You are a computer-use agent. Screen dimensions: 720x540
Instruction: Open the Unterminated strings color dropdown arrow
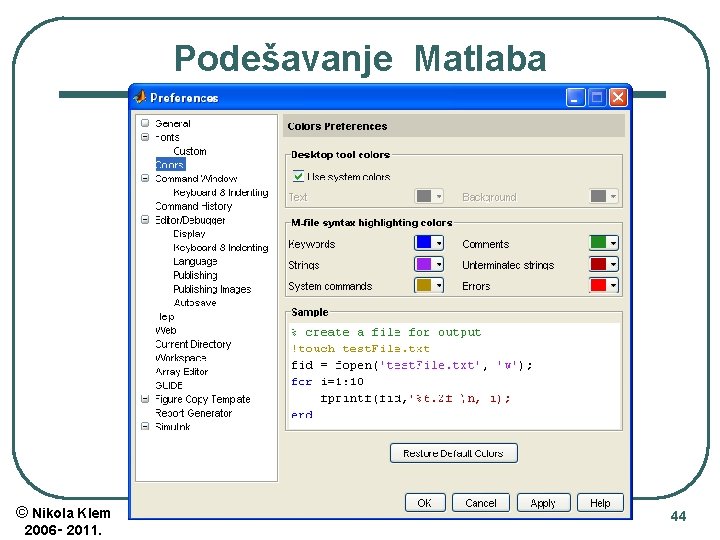613,264
